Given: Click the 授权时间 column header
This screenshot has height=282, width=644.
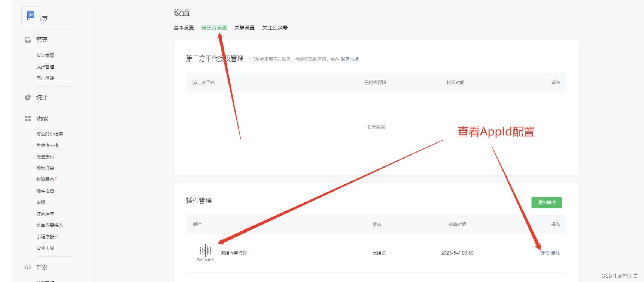Looking at the screenshot, I should coord(455,82).
